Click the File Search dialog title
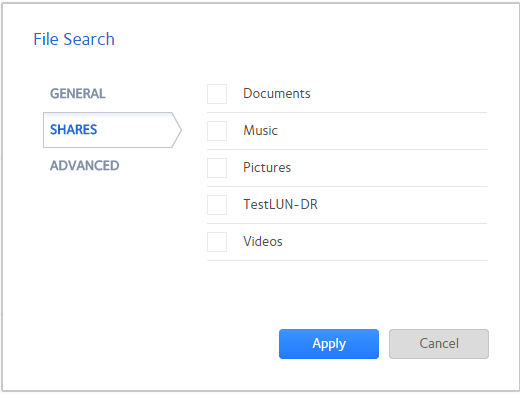This screenshot has width=520, height=395. click(74, 39)
